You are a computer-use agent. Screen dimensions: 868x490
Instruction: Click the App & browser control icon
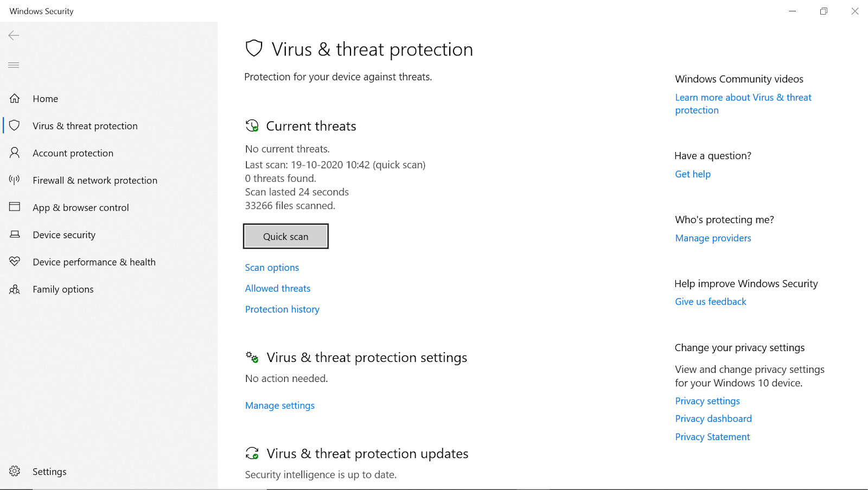[15, 207]
